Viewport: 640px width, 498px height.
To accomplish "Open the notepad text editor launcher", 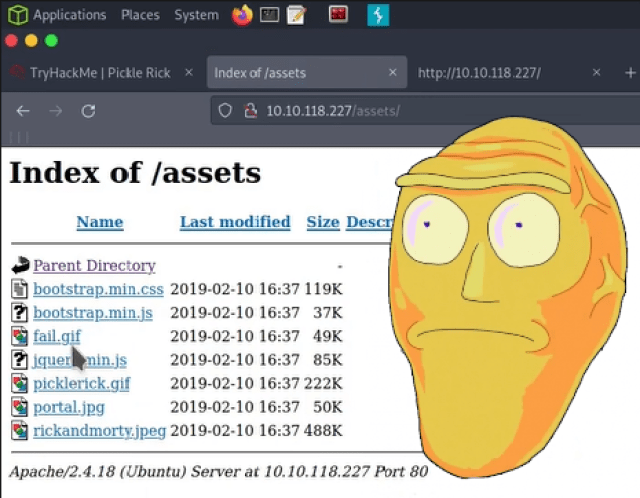I will (296, 15).
